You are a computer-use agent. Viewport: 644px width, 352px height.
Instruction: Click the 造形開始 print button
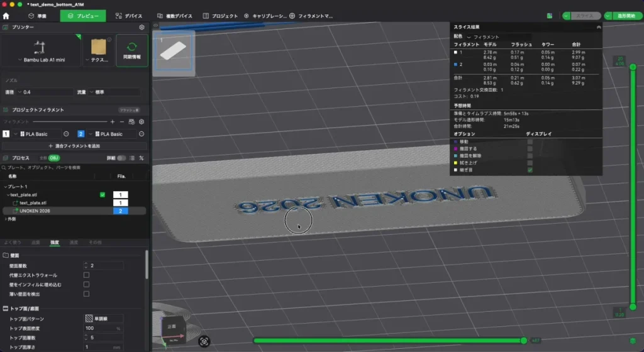click(x=626, y=16)
